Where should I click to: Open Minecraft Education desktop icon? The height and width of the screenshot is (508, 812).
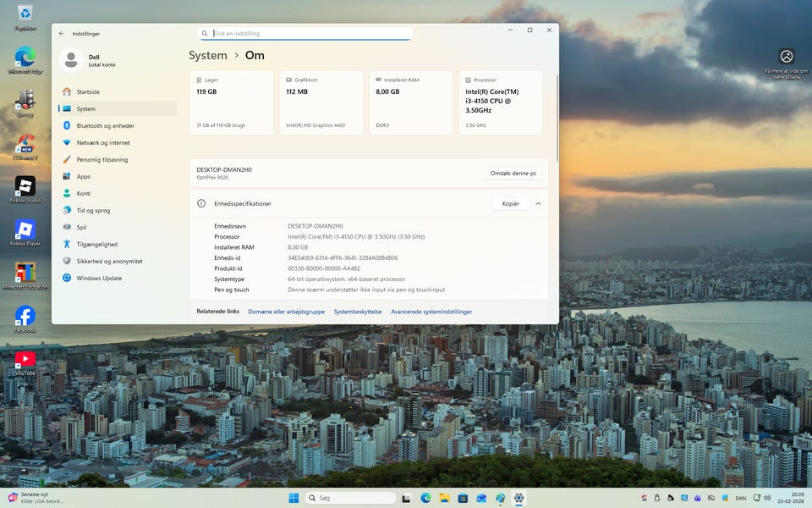coord(25,273)
